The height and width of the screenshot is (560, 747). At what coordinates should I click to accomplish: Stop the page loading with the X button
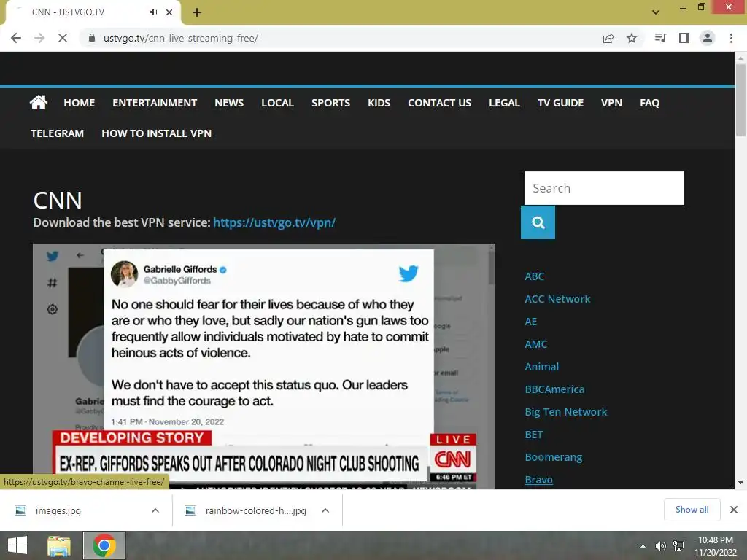(x=63, y=38)
